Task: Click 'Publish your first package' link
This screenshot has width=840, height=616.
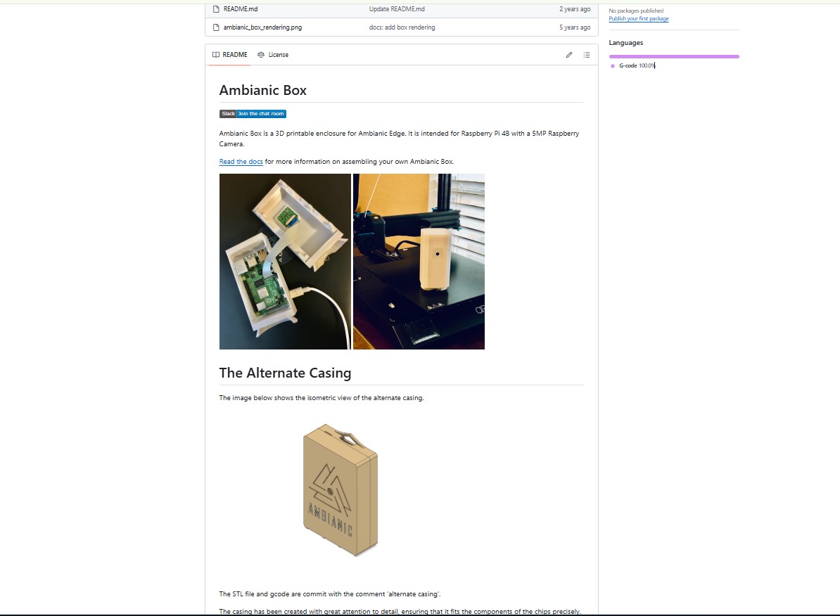Action: 639,19
